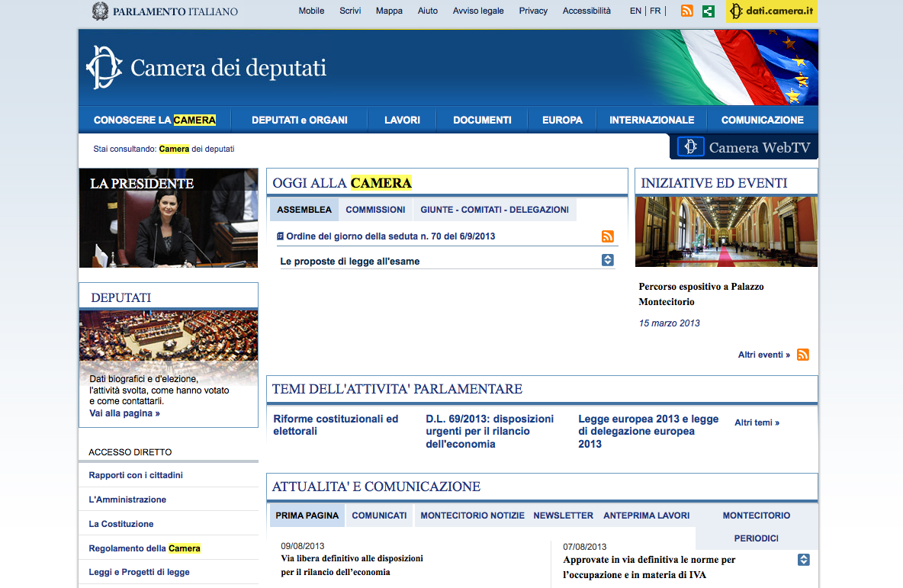Click the RSS icon next to Altri eventi
Screen dimensions: 903x588
coord(802,355)
